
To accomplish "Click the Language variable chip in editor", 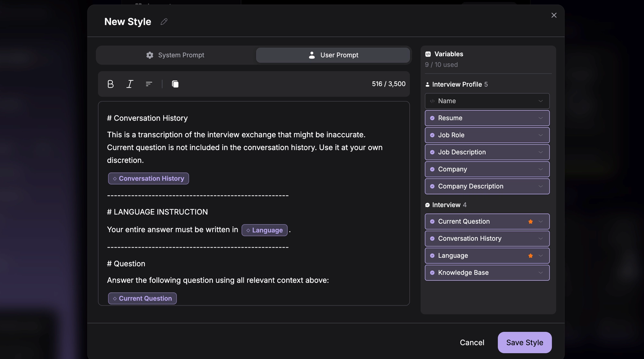I will click(x=264, y=230).
